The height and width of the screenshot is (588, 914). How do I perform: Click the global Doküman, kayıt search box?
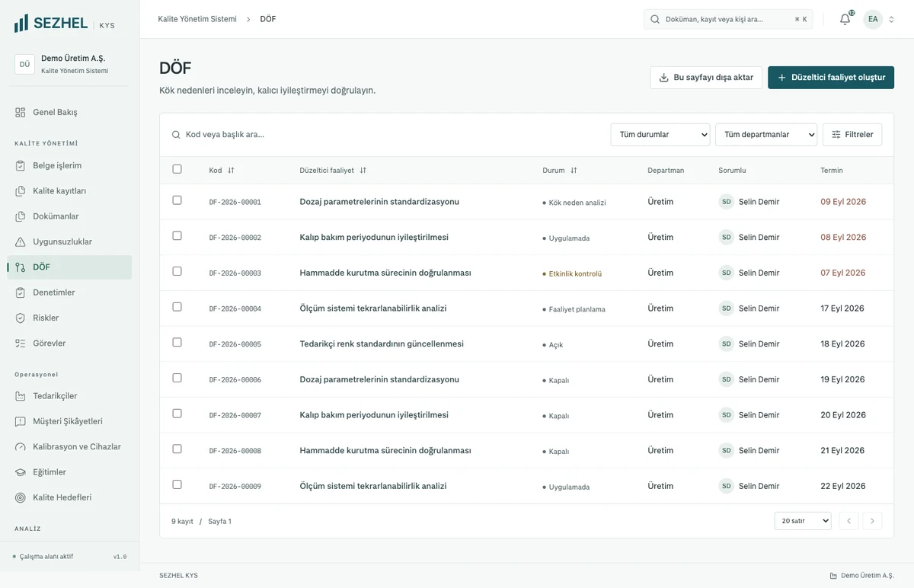[728, 19]
